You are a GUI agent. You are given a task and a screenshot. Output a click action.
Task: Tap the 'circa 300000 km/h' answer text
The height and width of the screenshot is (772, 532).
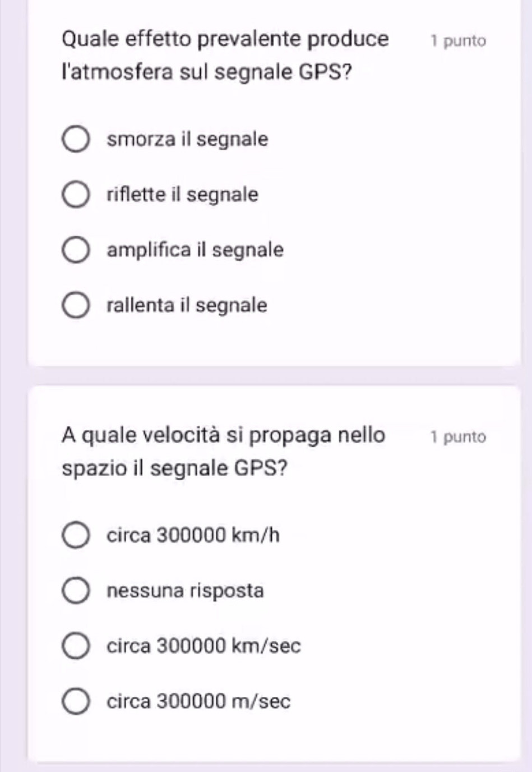coord(193,535)
